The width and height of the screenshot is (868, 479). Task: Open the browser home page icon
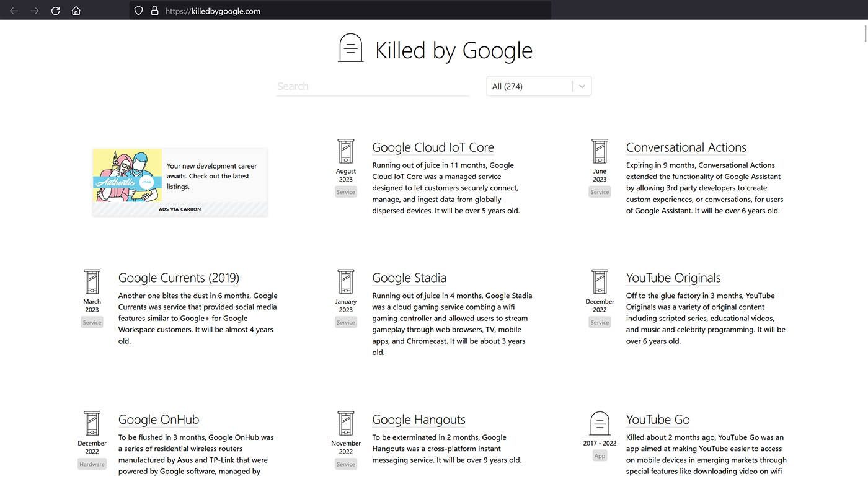76,11
